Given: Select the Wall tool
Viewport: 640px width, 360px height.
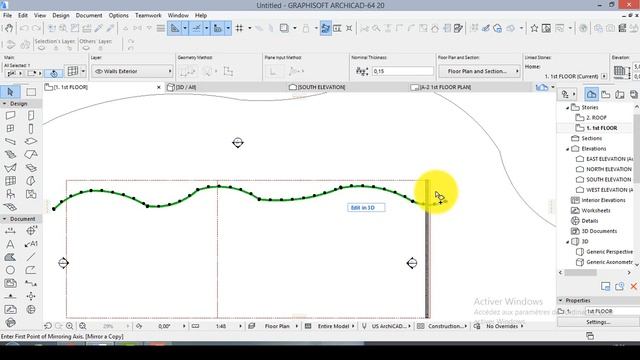Looking at the screenshot, I should (10, 116).
